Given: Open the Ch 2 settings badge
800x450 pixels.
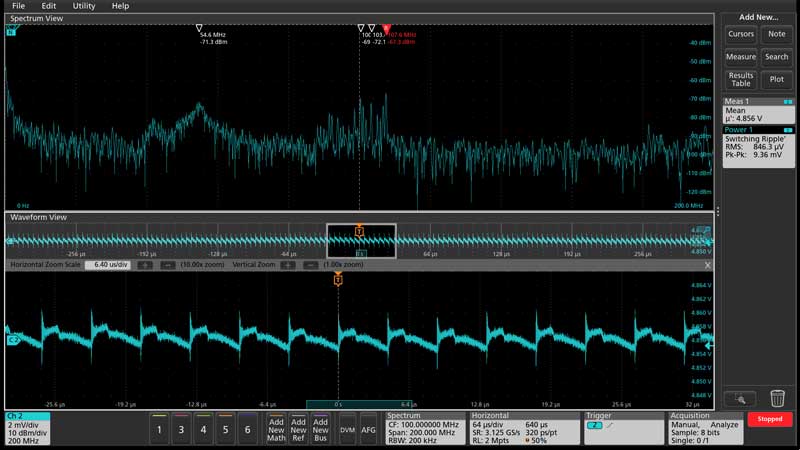Looking at the screenshot, I should click(x=30, y=427).
